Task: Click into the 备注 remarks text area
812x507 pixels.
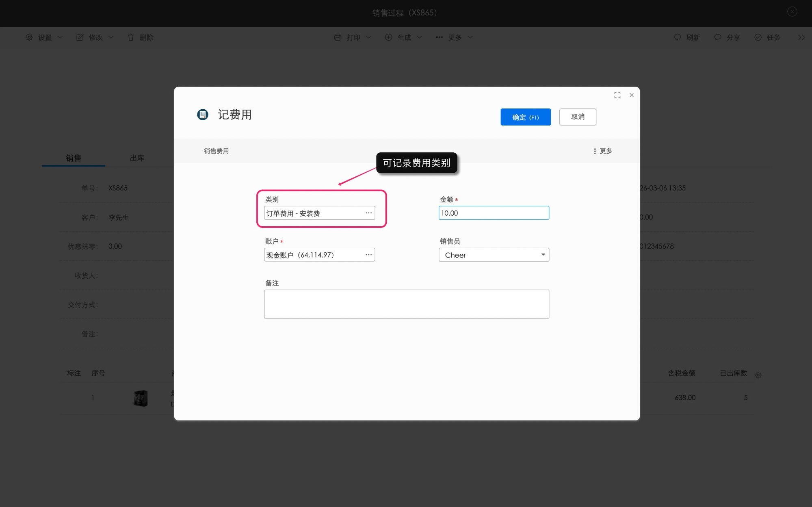Action: coord(406,303)
